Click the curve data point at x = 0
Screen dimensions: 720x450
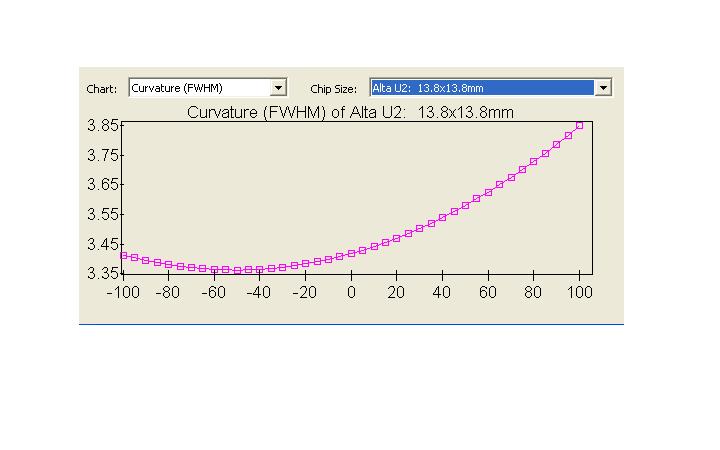(351, 253)
